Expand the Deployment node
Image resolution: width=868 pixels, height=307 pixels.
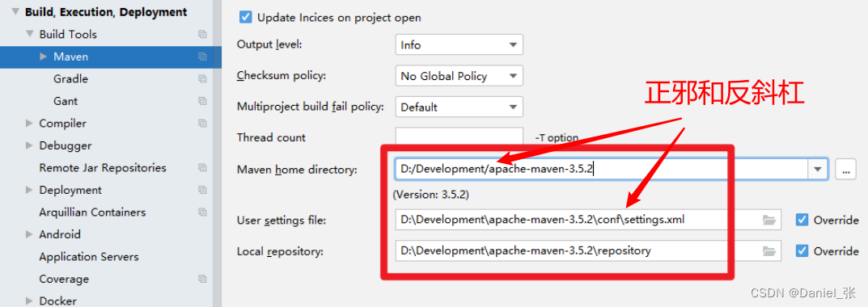(x=29, y=190)
